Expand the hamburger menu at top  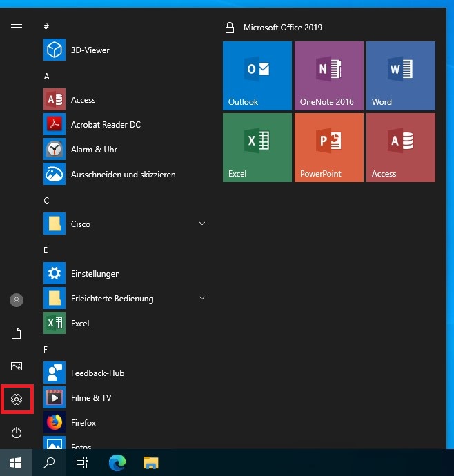tap(17, 27)
